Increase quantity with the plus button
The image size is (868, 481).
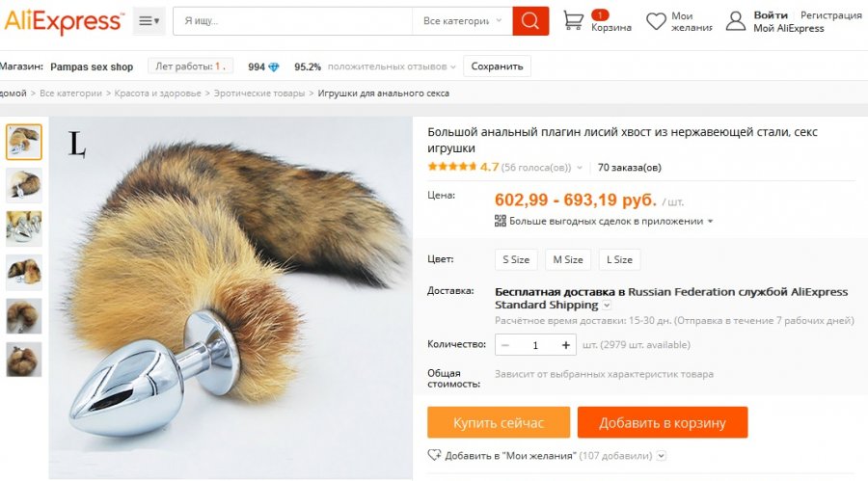pyautogui.click(x=565, y=345)
